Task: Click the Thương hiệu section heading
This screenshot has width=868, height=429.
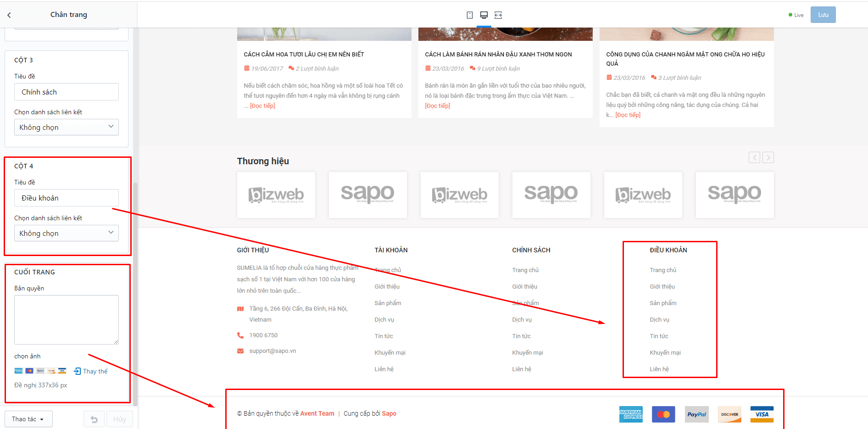Action: tap(263, 161)
